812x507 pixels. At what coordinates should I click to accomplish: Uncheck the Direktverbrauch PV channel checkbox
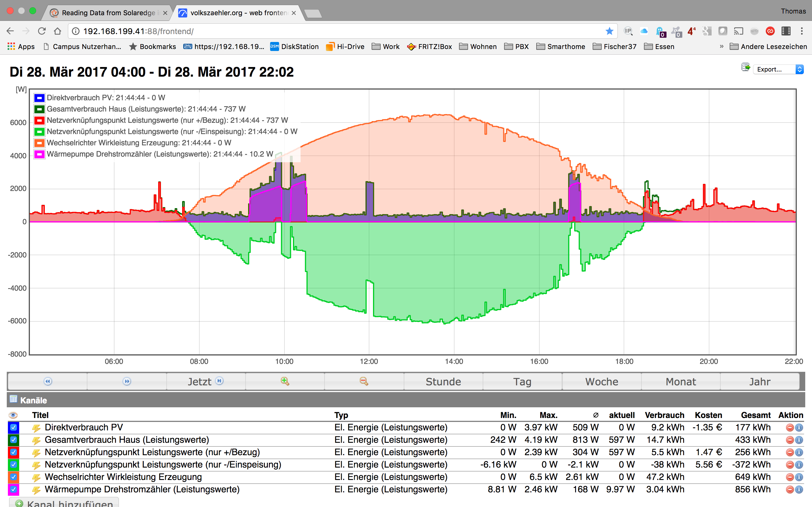tap(14, 428)
